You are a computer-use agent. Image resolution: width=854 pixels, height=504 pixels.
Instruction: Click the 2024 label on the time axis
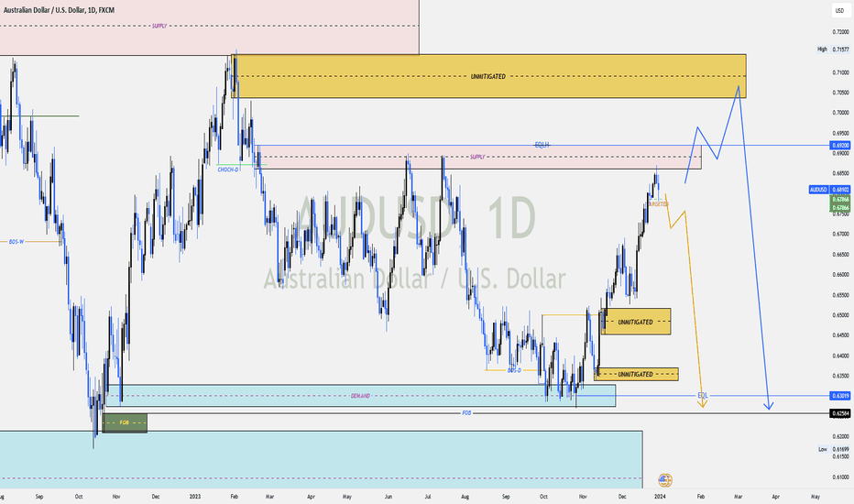(660, 497)
